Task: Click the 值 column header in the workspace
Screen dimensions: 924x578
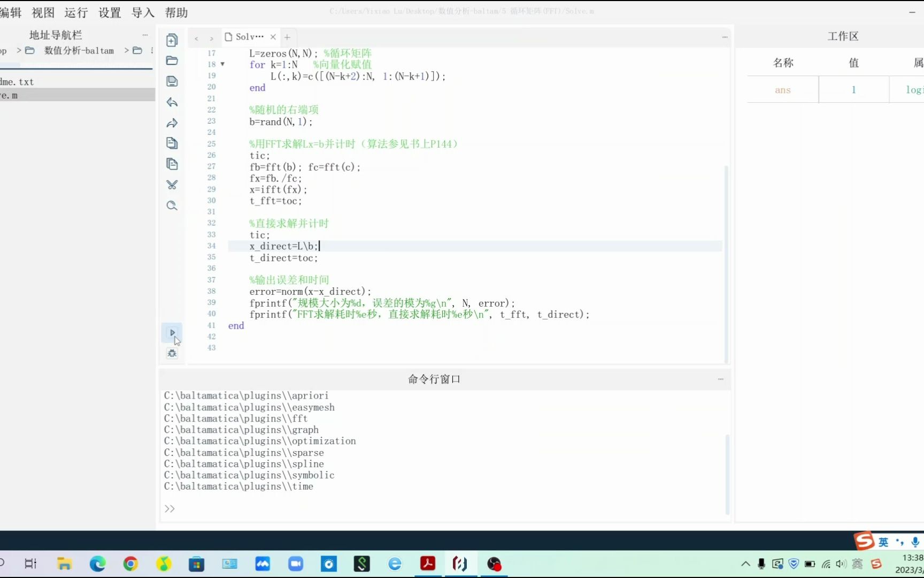Action: [x=853, y=63]
